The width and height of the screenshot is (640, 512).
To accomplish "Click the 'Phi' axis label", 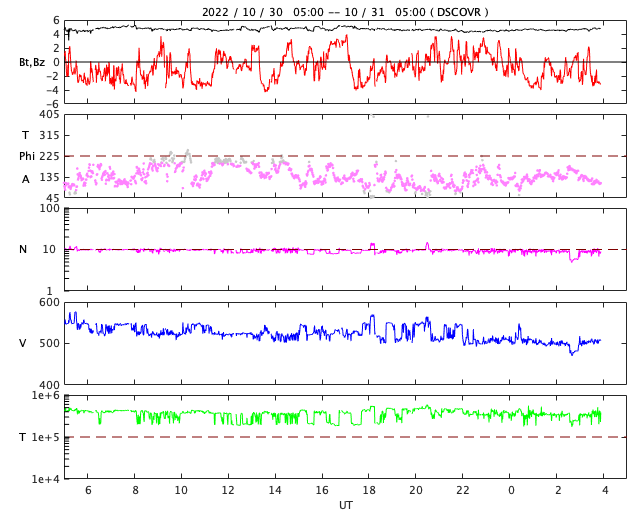I will click(27, 156).
